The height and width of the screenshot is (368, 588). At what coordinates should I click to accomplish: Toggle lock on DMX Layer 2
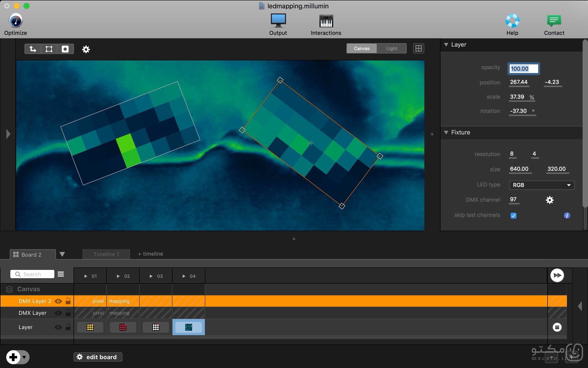(x=68, y=301)
